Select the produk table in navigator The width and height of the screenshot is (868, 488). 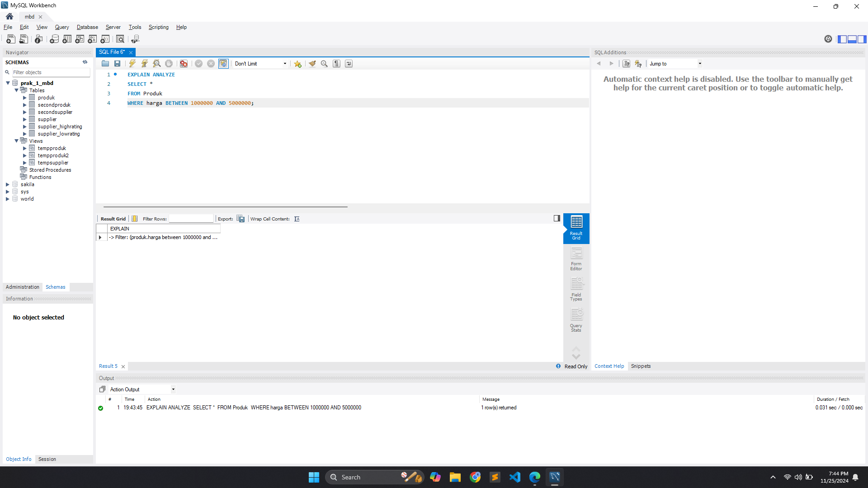coord(46,97)
